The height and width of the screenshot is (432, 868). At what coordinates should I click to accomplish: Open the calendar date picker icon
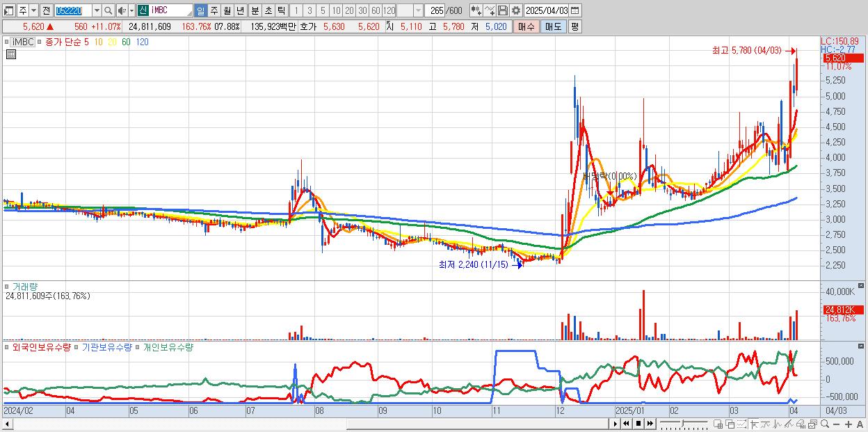point(574,10)
